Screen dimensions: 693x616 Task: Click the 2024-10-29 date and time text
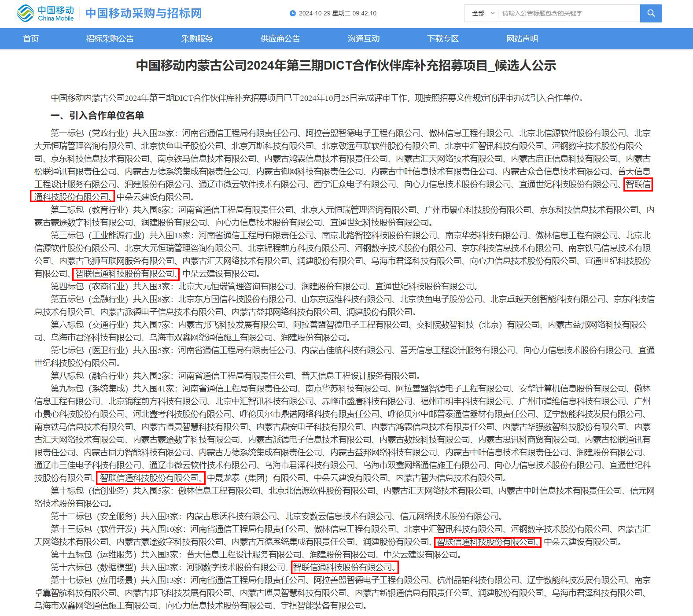tap(337, 13)
